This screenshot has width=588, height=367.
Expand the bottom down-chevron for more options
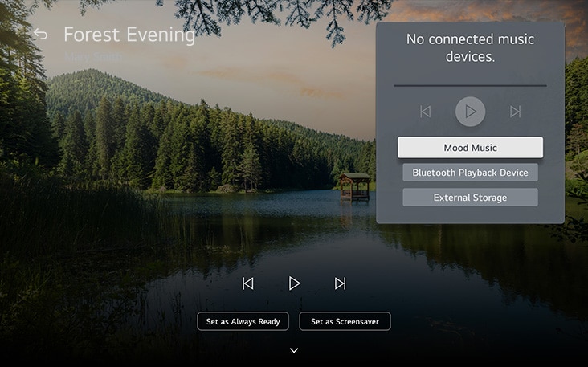[x=294, y=350]
